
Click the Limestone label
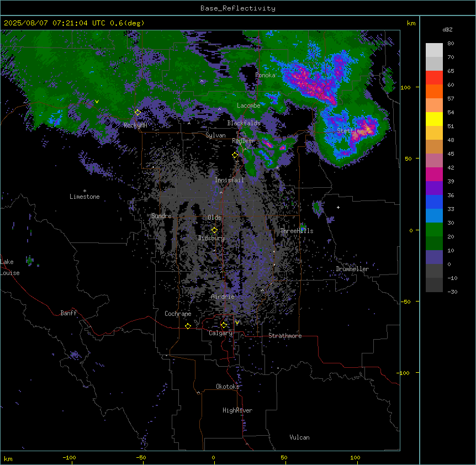pos(84,197)
